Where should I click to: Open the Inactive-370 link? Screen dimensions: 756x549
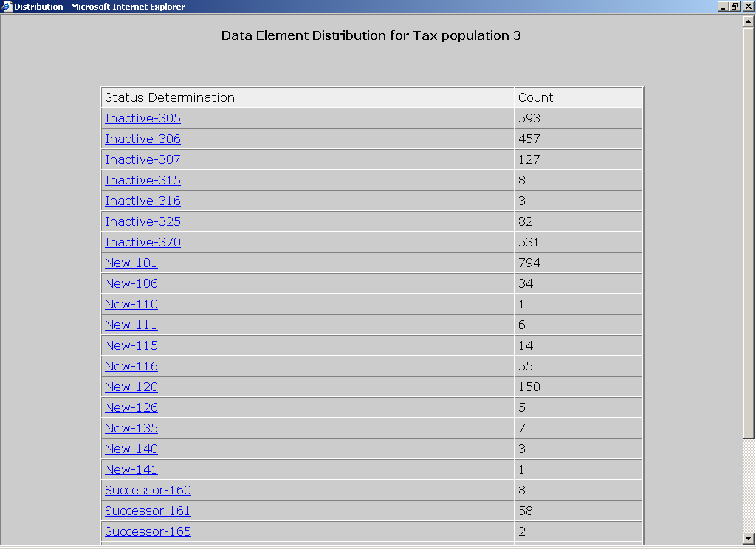(x=142, y=243)
